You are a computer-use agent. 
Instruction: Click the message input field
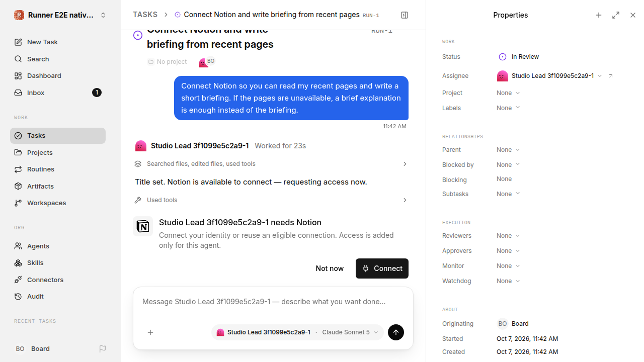(x=273, y=302)
